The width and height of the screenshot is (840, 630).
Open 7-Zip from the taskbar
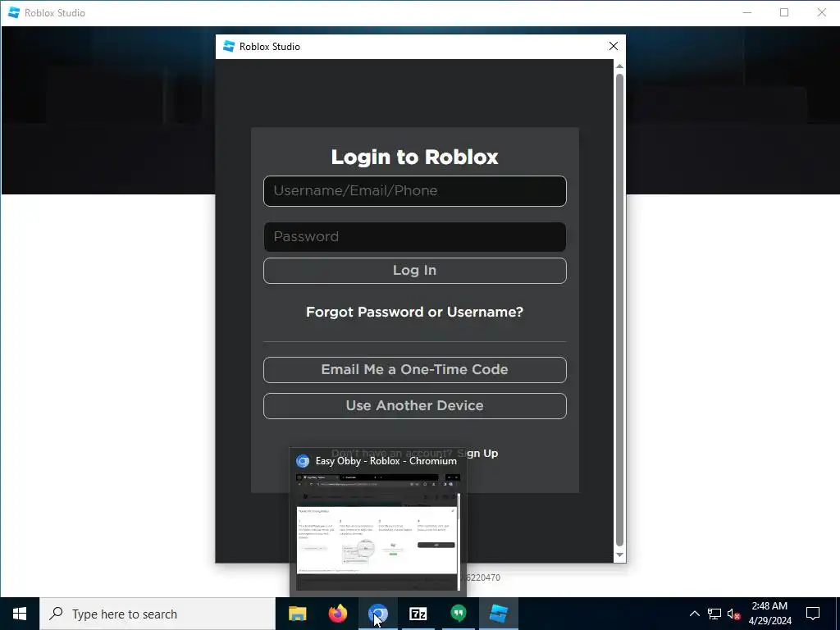tap(418, 614)
